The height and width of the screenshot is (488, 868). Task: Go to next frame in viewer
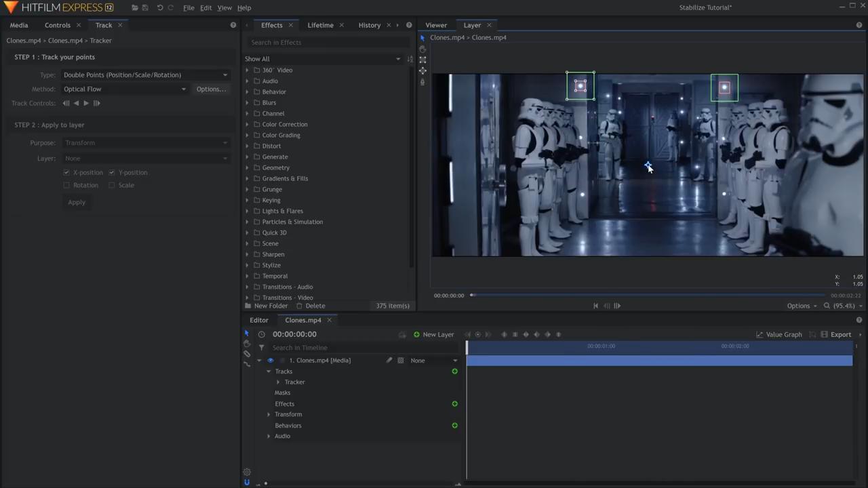617,306
